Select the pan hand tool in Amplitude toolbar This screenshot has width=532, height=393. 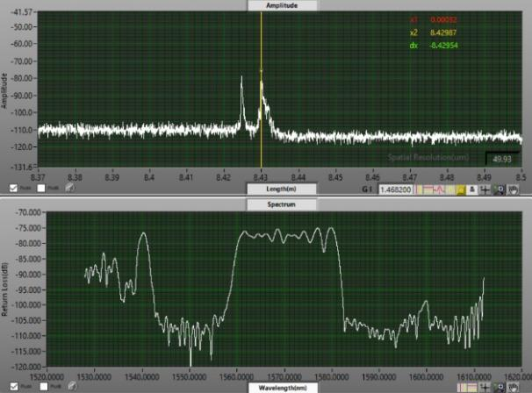click(x=513, y=189)
